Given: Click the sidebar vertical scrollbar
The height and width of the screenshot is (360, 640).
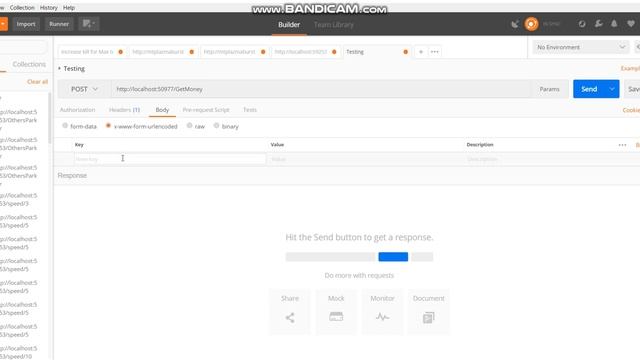Looking at the screenshot, I should [x=50, y=118].
